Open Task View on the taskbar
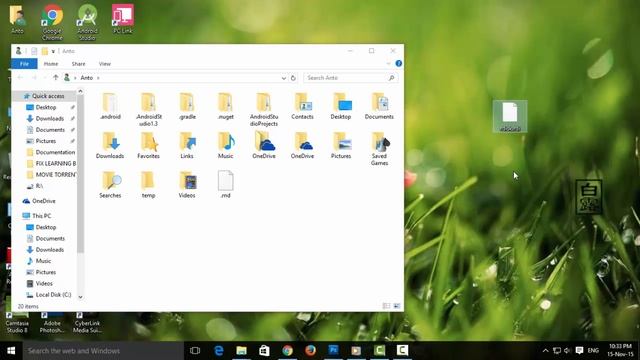This screenshot has width=640, height=360. [x=195, y=351]
